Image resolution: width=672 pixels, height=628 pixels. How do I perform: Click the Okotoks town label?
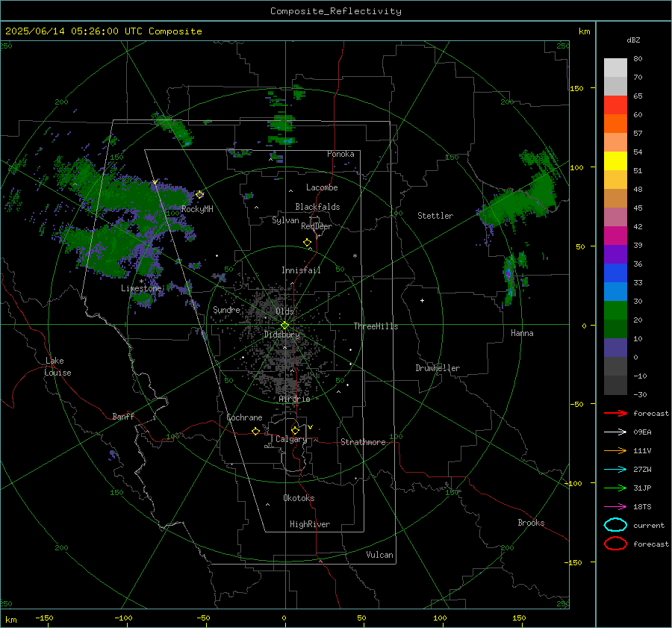pos(299,498)
